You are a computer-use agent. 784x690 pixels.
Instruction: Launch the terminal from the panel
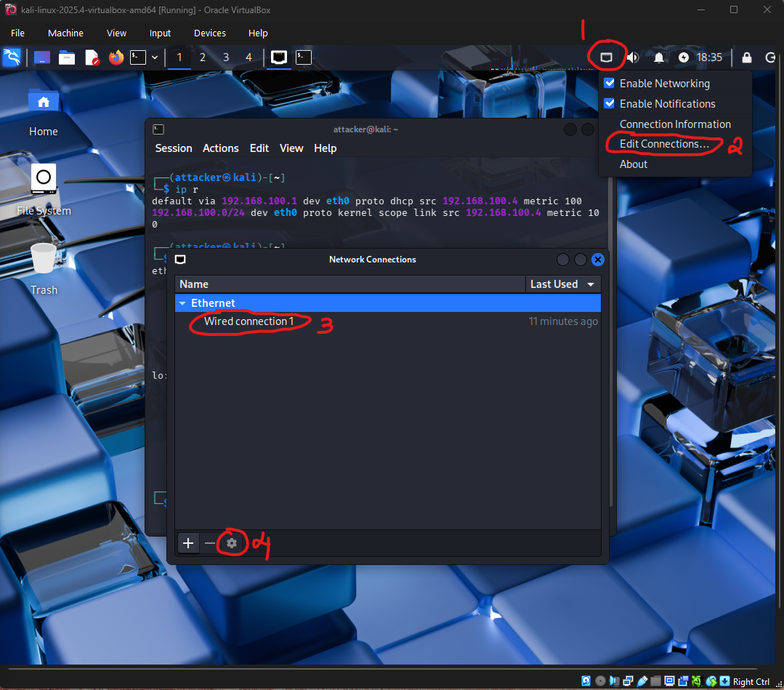coord(137,57)
